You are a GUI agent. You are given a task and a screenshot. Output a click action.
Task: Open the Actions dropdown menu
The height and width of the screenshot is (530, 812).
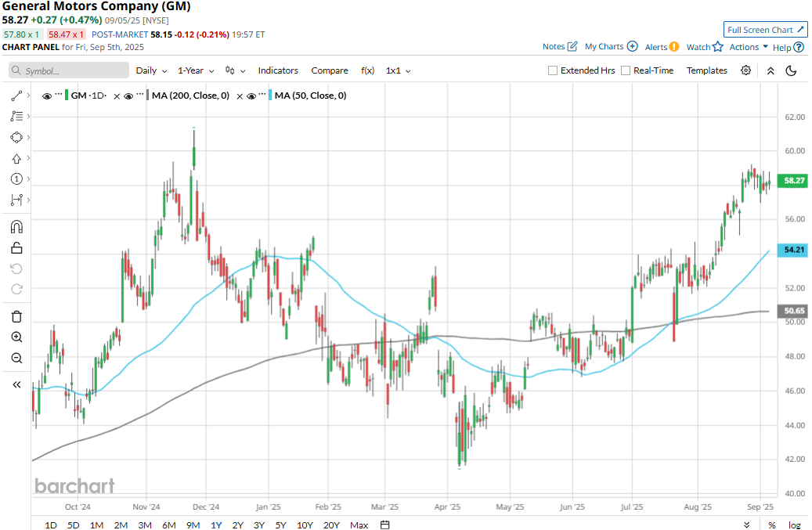click(x=749, y=47)
